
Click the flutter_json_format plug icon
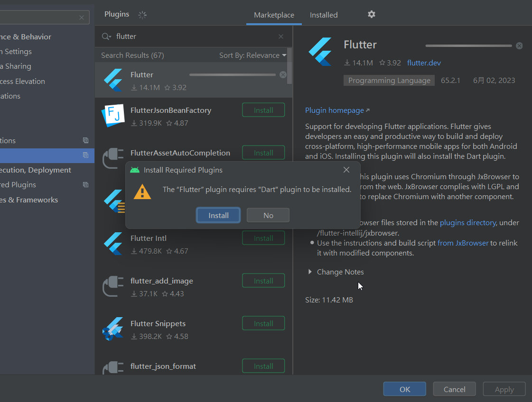(x=113, y=368)
